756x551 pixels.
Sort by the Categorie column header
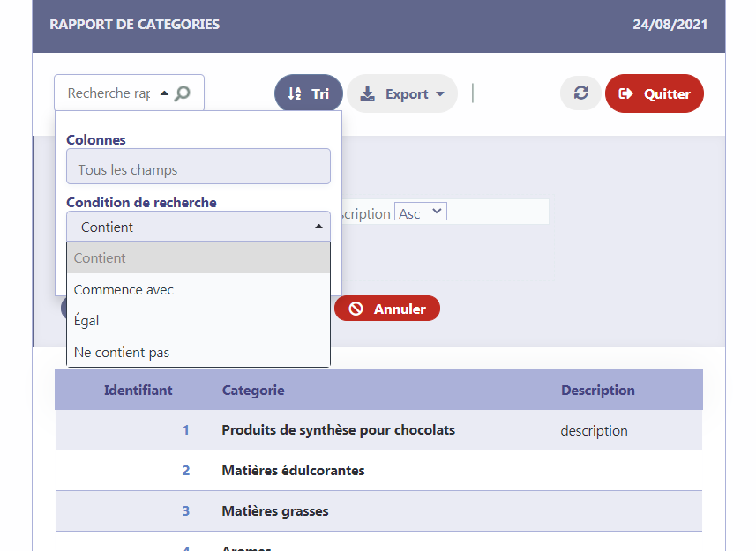tap(253, 390)
